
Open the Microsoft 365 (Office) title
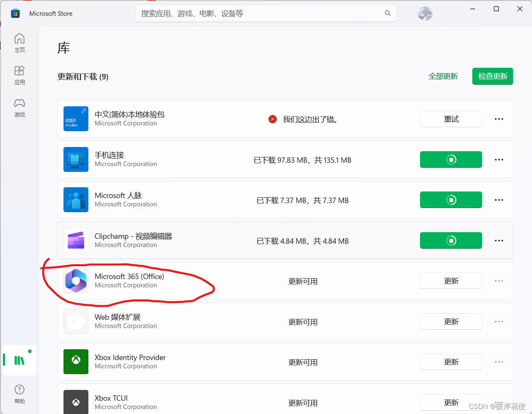coord(129,277)
